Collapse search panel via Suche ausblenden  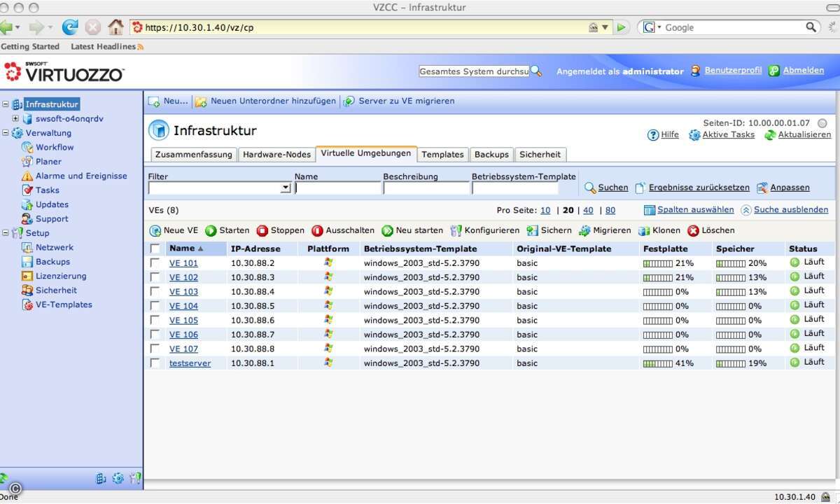click(x=791, y=210)
